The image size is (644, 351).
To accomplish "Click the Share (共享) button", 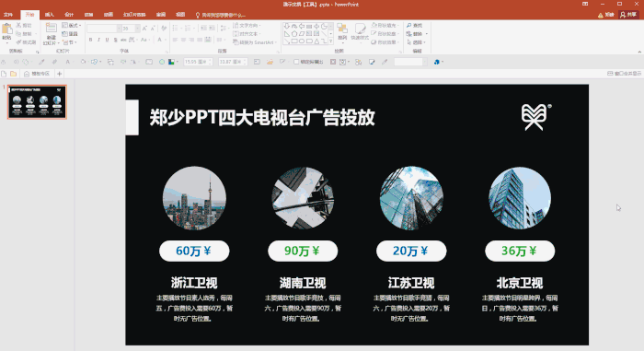I will (628, 15).
